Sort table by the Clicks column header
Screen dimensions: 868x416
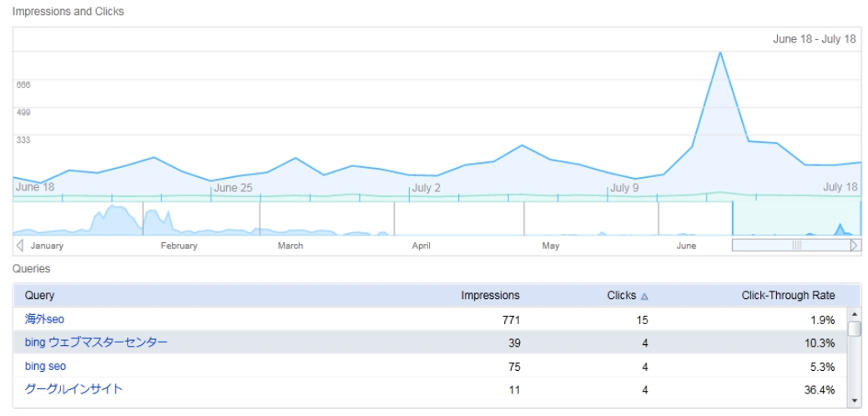point(622,295)
